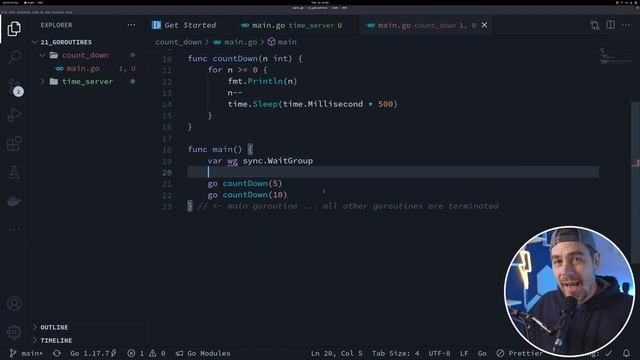Click Ln 20, Col 5 cursor position
The height and width of the screenshot is (360, 640).
(336, 353)
